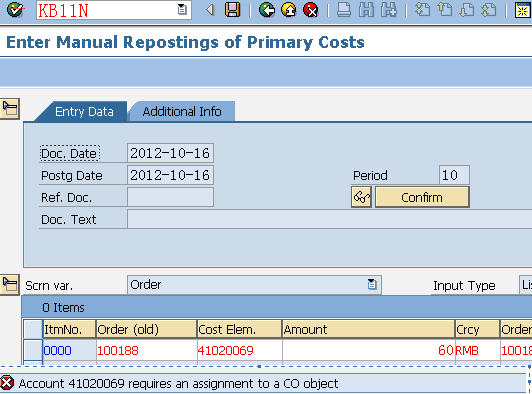
Task: Go to the last page icon
Action: (x=489, y=10)
